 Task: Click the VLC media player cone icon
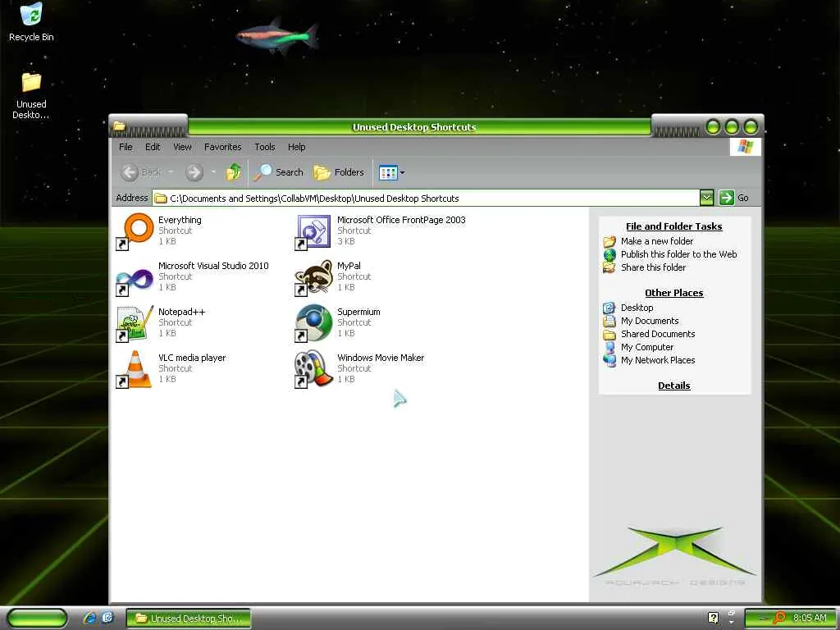[x=135, y=369]
